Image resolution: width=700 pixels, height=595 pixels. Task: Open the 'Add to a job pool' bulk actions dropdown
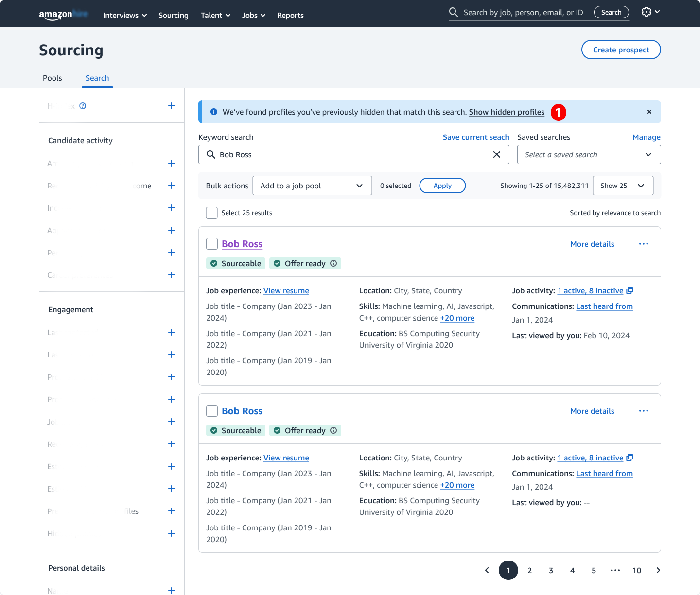click(312, 186)
